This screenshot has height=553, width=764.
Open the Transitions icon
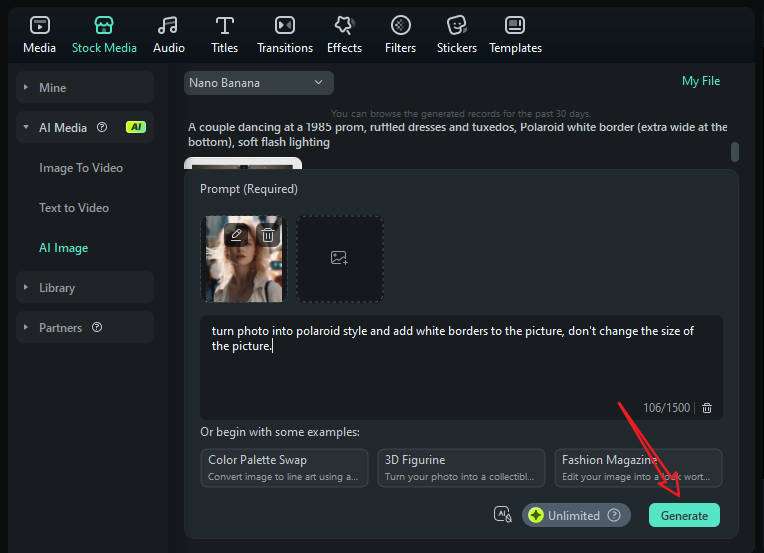pyautogui.click(x=285, y=25)
